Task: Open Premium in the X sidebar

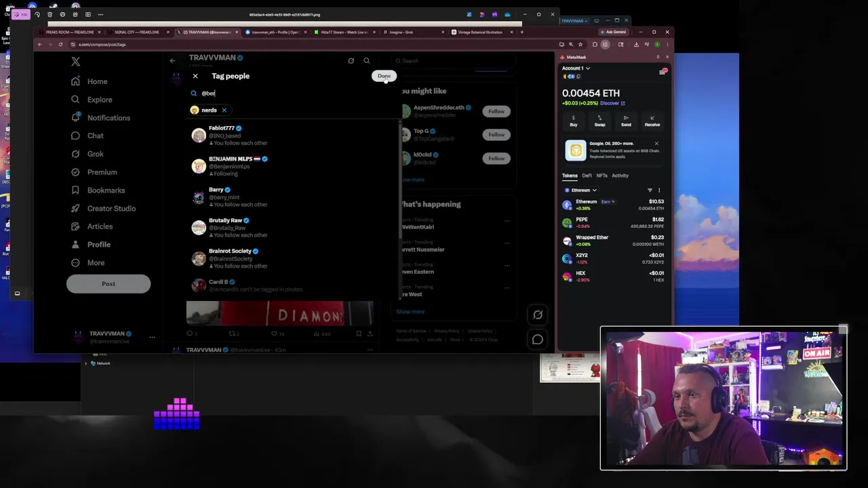Action: tap(94, 172)
